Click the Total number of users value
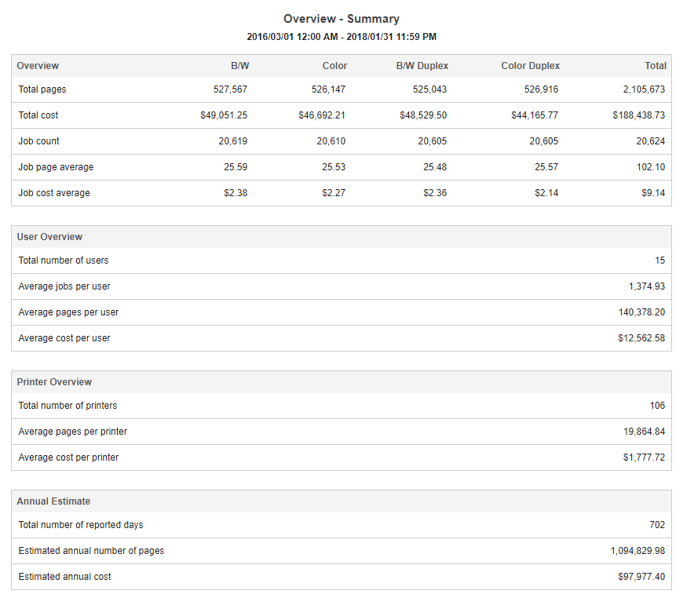The height and width of the screenshot is (616, 694). pyautogui.click(x=659, y=260)
